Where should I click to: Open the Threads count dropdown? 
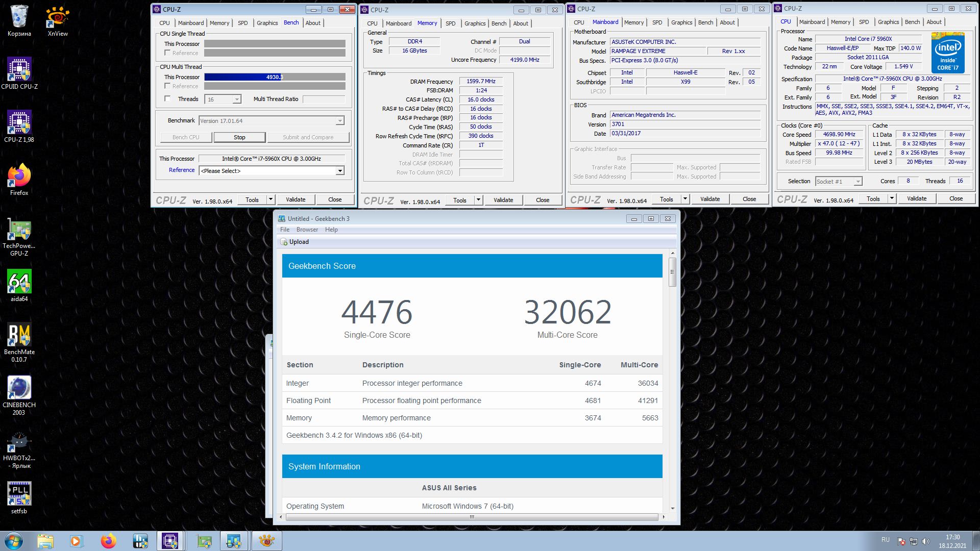[x=223, y=99]
